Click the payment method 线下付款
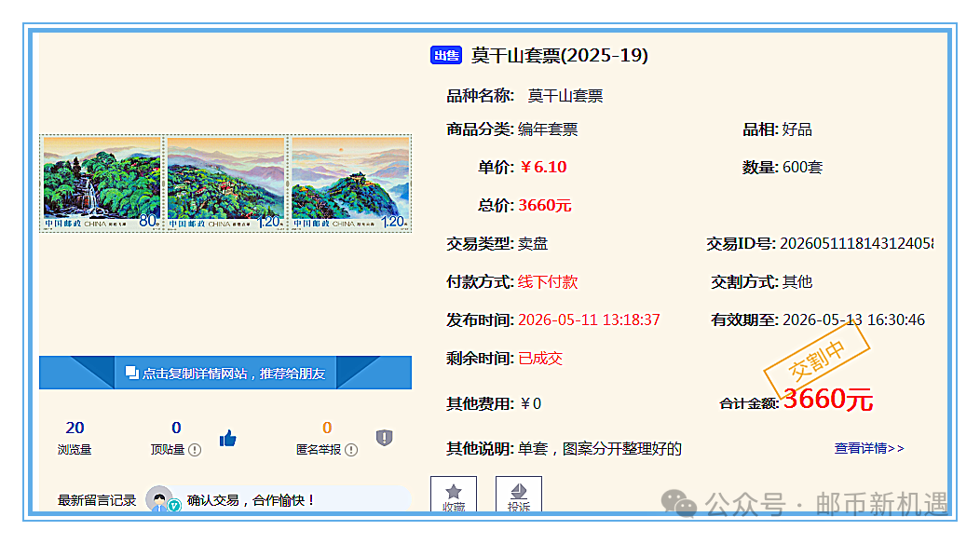 click(x=548, y=281)
